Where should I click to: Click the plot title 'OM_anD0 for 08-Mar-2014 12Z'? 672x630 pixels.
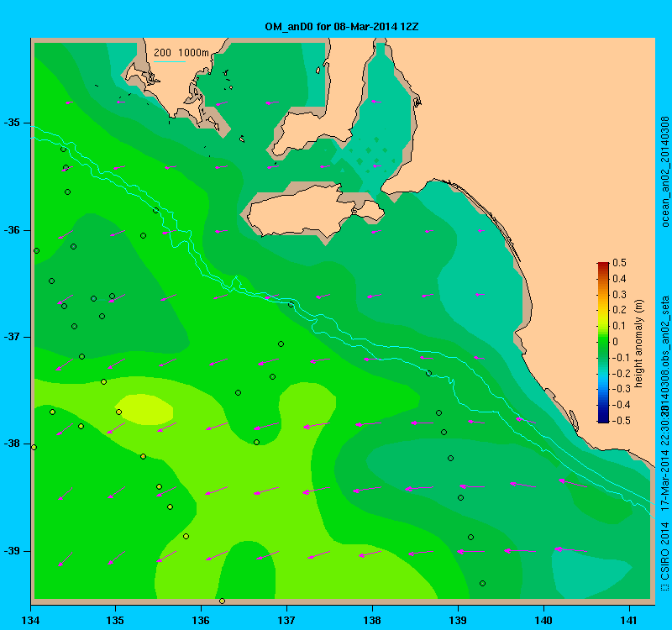pos(342,27)
